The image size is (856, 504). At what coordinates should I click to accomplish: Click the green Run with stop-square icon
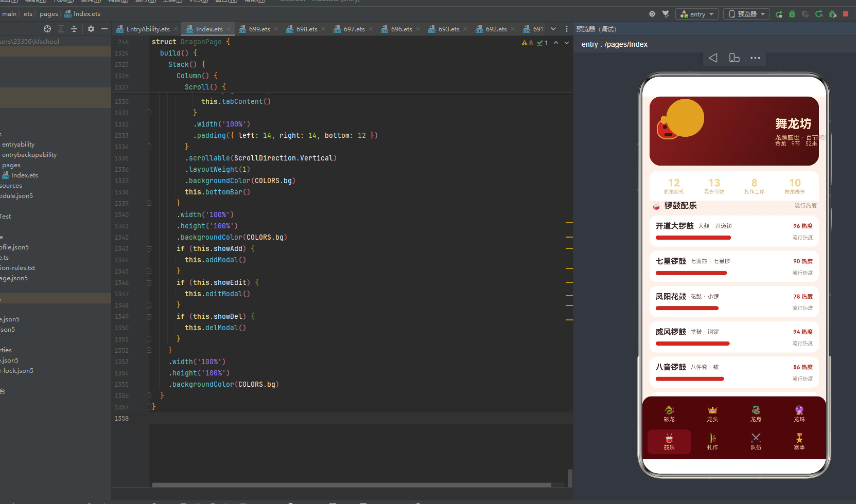(x=779, y=14)
